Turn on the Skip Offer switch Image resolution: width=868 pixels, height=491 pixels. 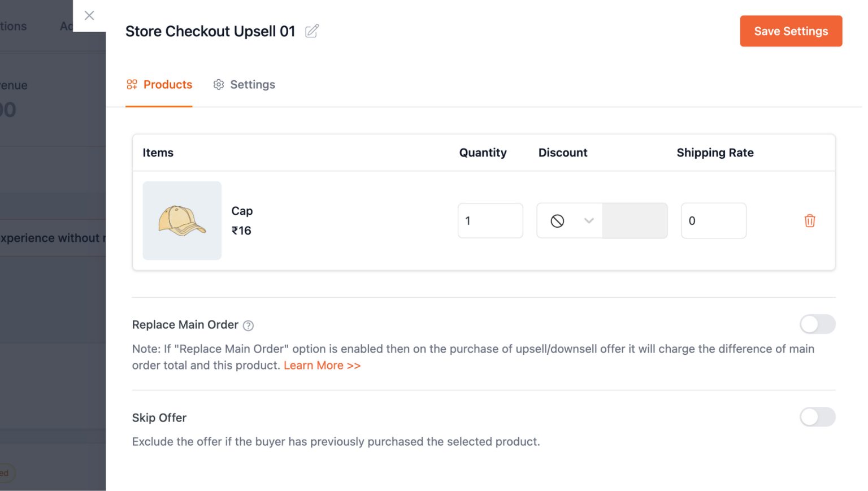pyautogui.click(x=817, y=417)
